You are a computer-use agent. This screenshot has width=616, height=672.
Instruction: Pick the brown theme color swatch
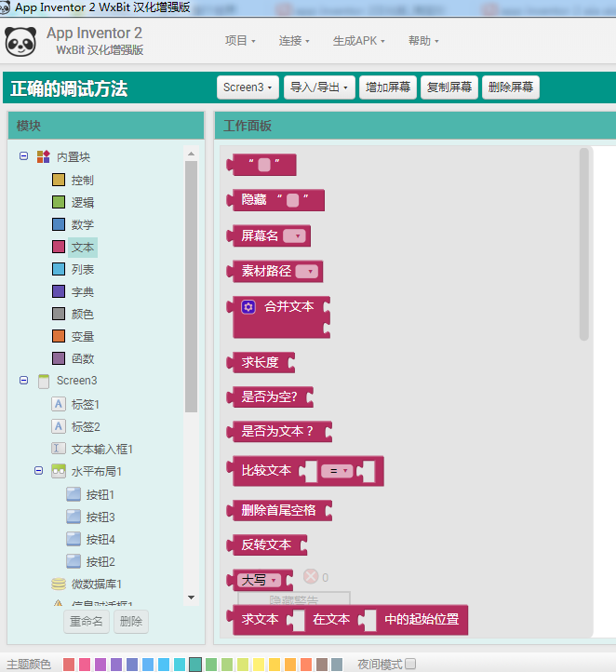pyautogui.click(x=322, y=665)
